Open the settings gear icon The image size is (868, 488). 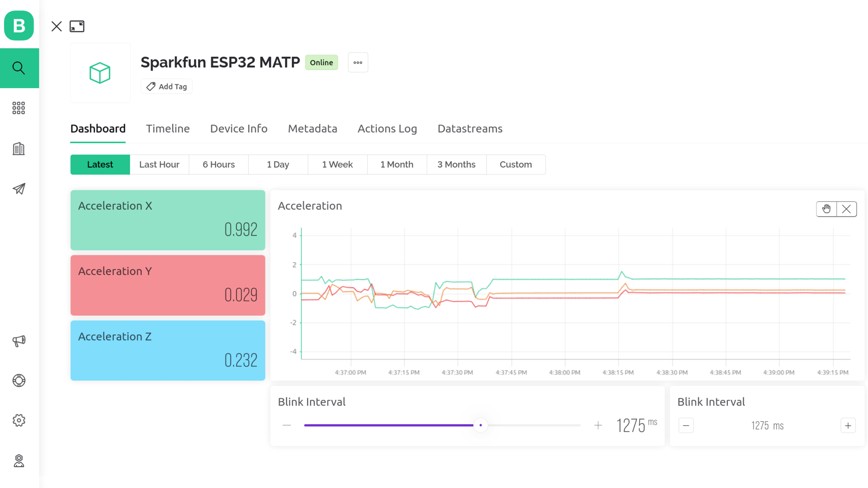[x=19, y=420]
